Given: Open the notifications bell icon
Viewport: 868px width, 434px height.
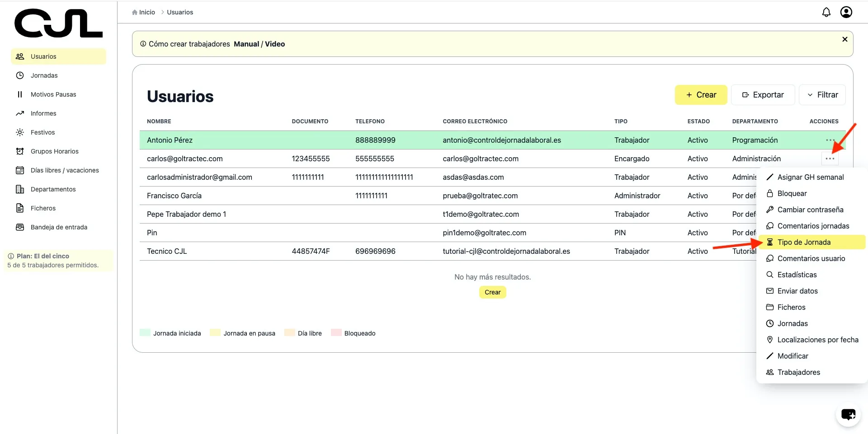Looking at the screenshot, I should [826, 12].
